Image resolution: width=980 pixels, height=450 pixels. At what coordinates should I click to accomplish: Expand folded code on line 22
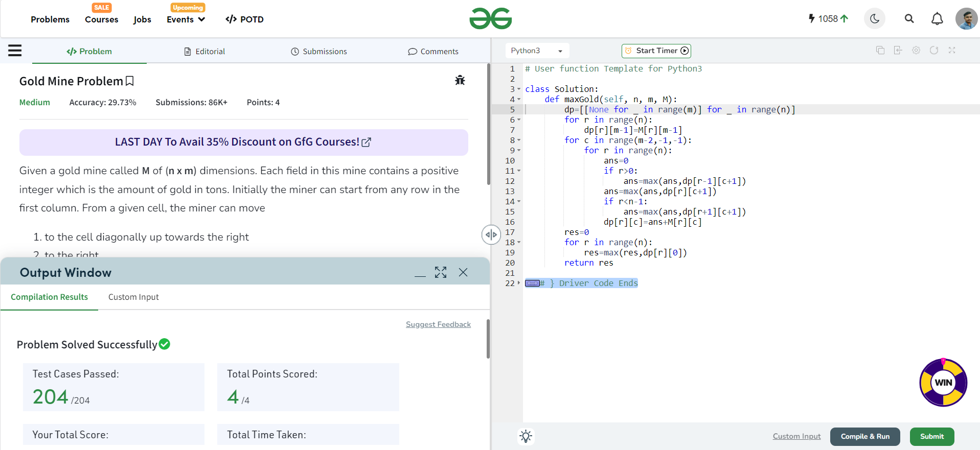click(519, 283)
